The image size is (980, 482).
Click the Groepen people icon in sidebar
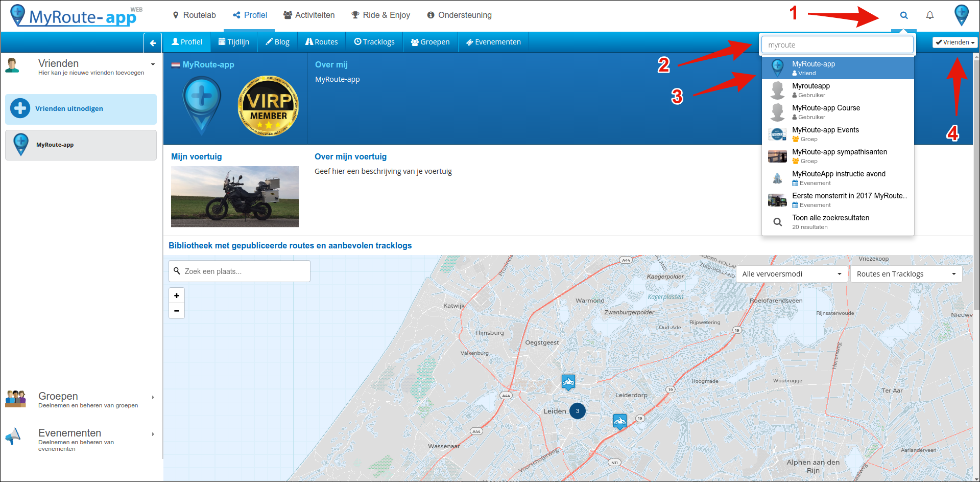tap(15, 399)
